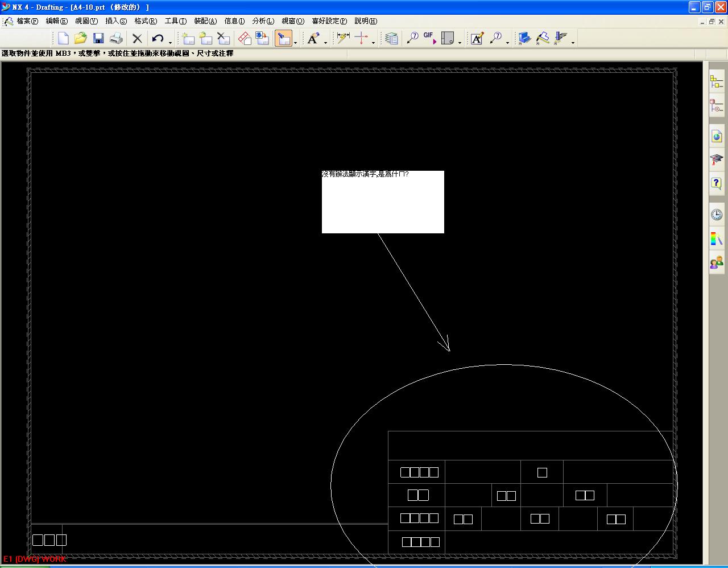Click the dimension tool icon
The image size is (728, 568).
point(343,38)
